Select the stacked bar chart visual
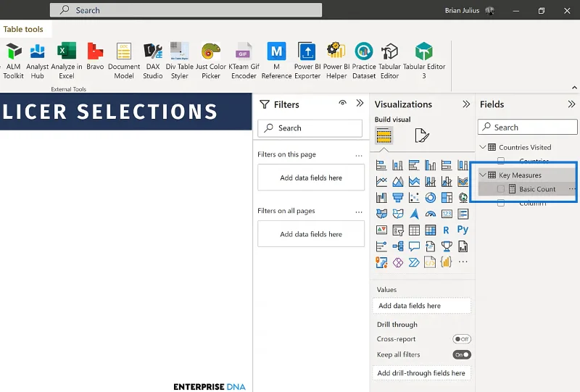Screen dimensions: 580x392 381,165
